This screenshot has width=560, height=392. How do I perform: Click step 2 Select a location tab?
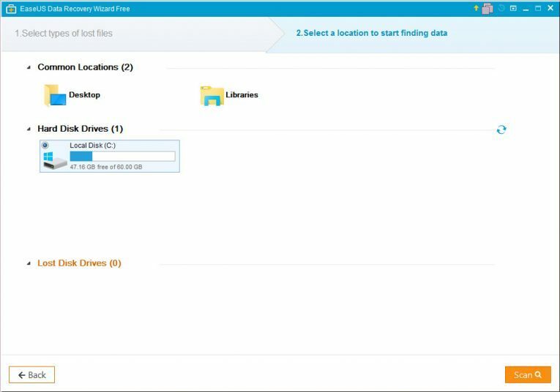[371, 33]
